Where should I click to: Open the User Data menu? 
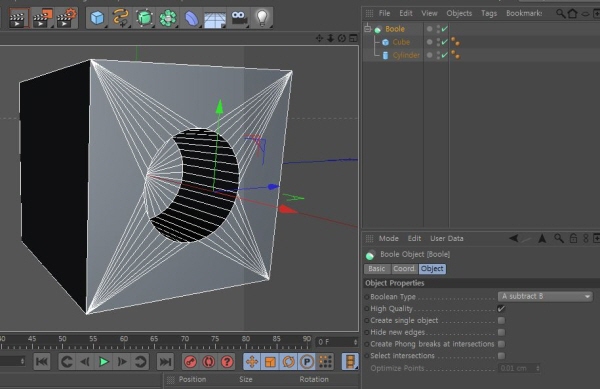pos(447,239)
